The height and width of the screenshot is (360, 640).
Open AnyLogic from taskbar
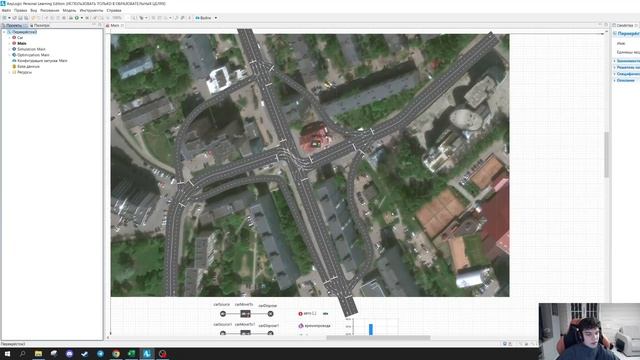click(x=147, y=353)
